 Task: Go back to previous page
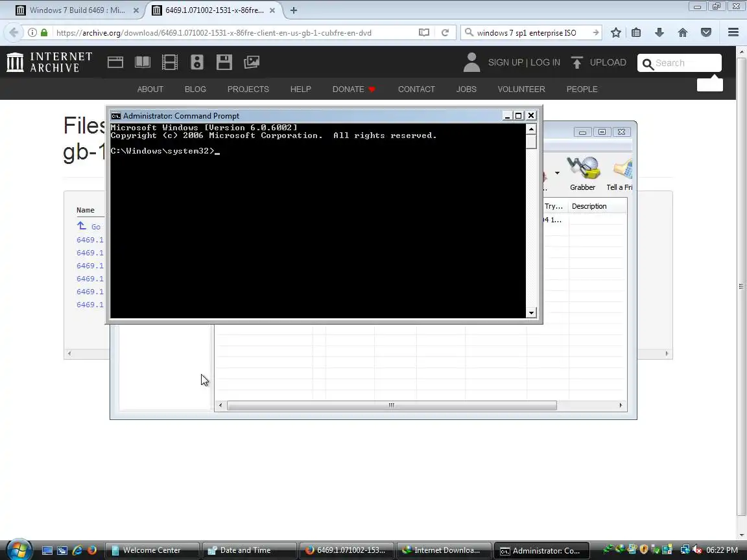(14, 32)
